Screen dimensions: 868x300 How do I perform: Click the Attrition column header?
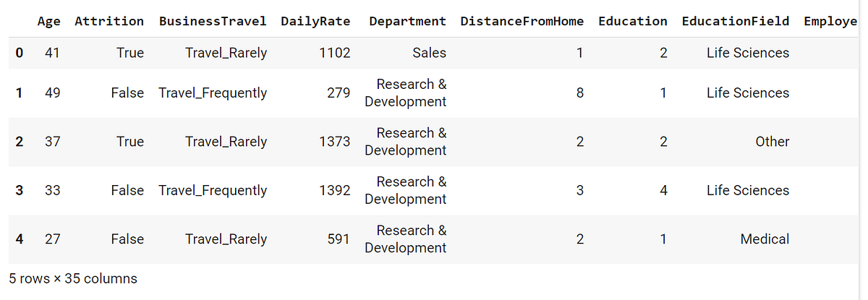(x=109, y=21)
